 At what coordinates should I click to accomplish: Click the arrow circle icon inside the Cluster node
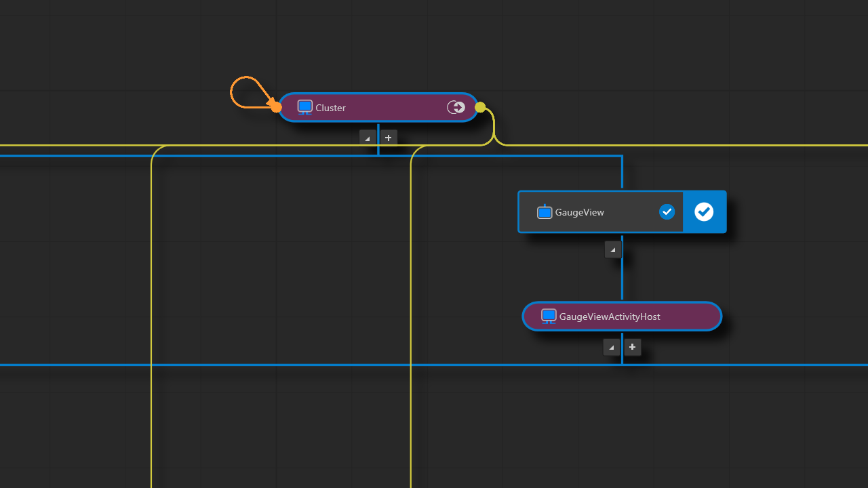[456, 107]
